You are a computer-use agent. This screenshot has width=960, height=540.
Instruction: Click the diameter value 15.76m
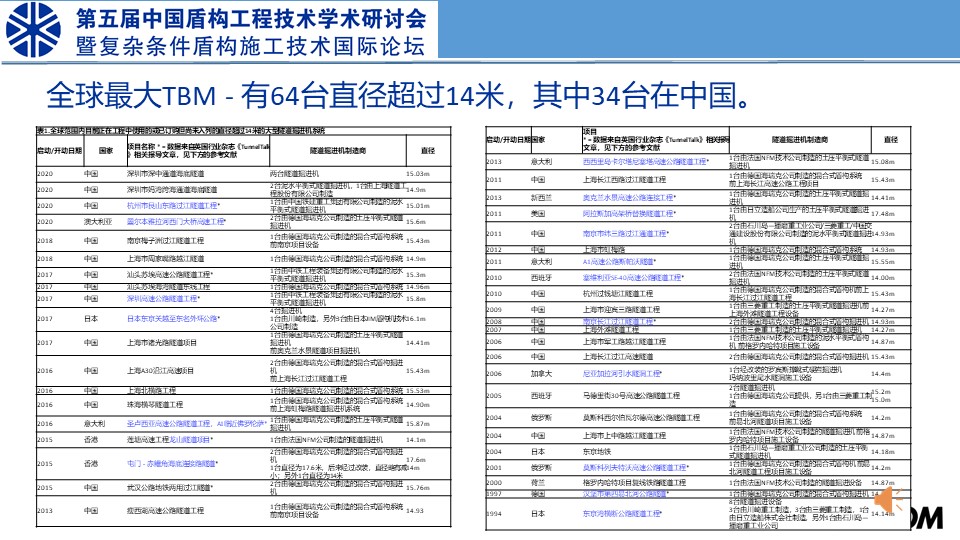[x=418, y=488]
